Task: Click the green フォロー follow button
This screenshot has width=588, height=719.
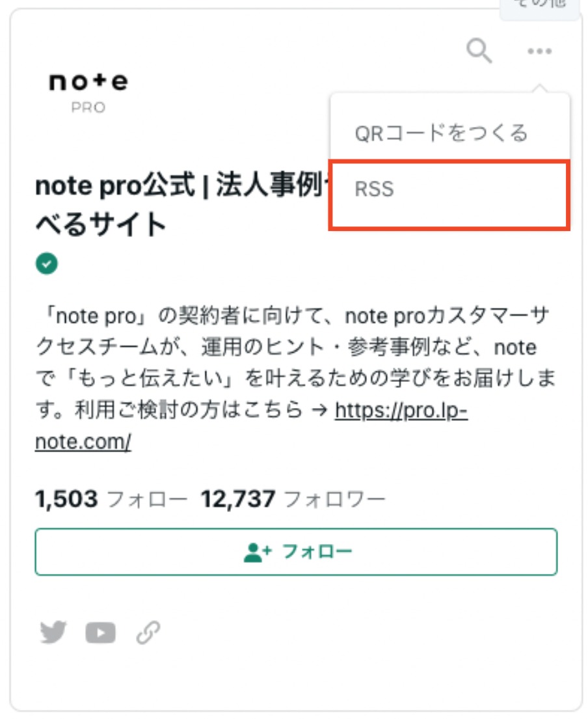Action: click(296, 552)
